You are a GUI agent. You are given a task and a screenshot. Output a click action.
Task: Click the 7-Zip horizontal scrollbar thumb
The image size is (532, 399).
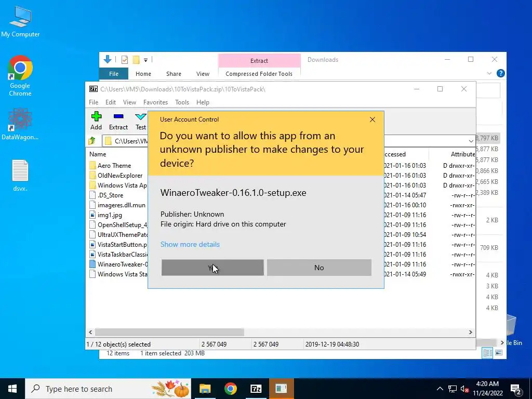point(169,332)
